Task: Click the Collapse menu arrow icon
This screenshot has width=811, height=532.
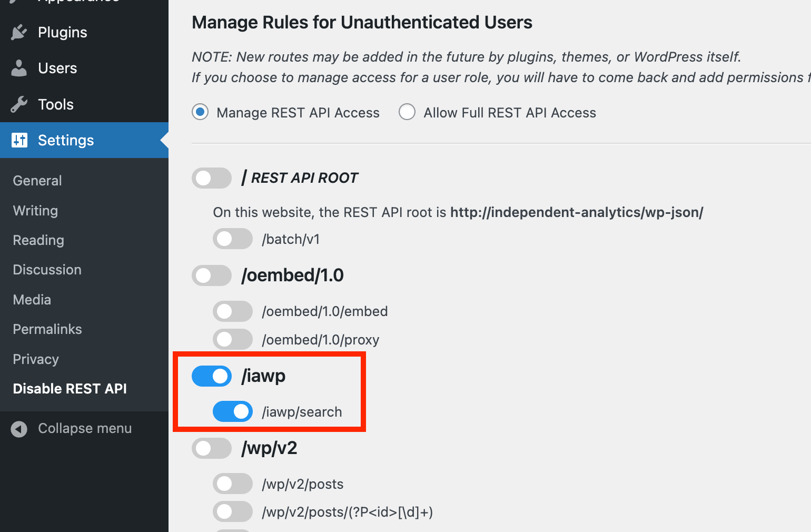Action: pos(19,429)
